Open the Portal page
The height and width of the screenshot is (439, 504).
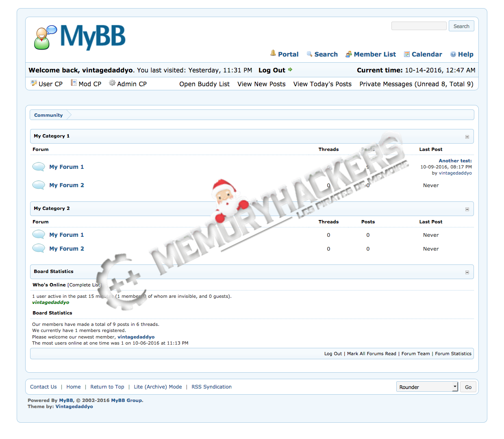pos(288,54)
